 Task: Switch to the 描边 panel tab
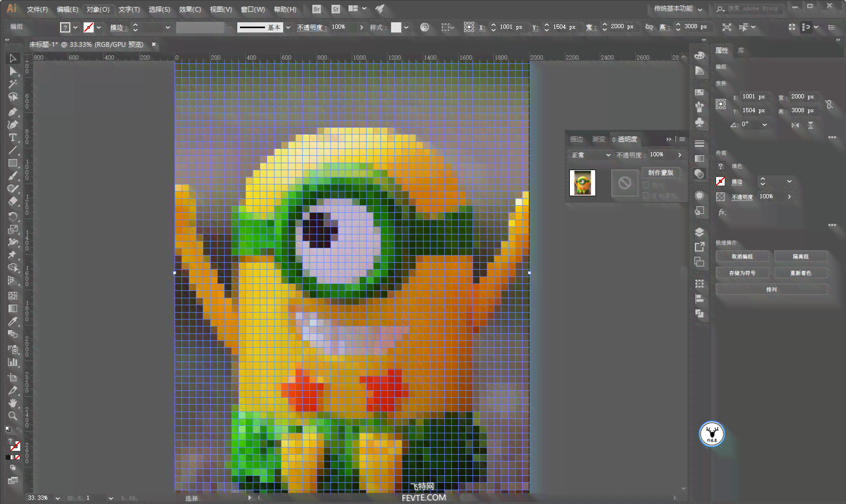point(576,139)
